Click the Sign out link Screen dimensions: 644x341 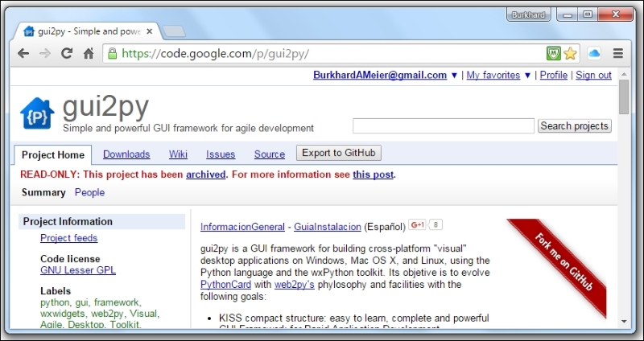coord(593,75)
